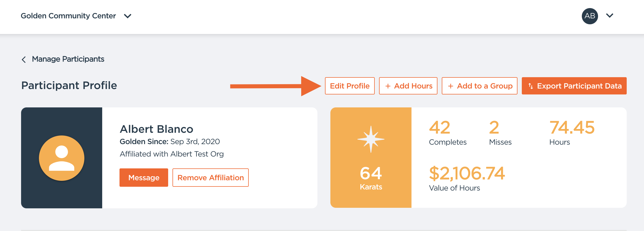Click the plus icon on Add to a Group

coord(451,86)
